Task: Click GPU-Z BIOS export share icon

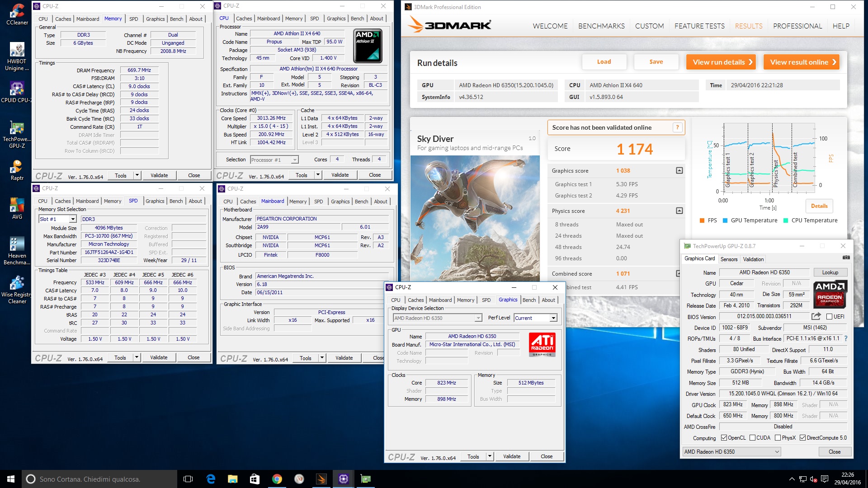Action: click(x=816, y=316)
